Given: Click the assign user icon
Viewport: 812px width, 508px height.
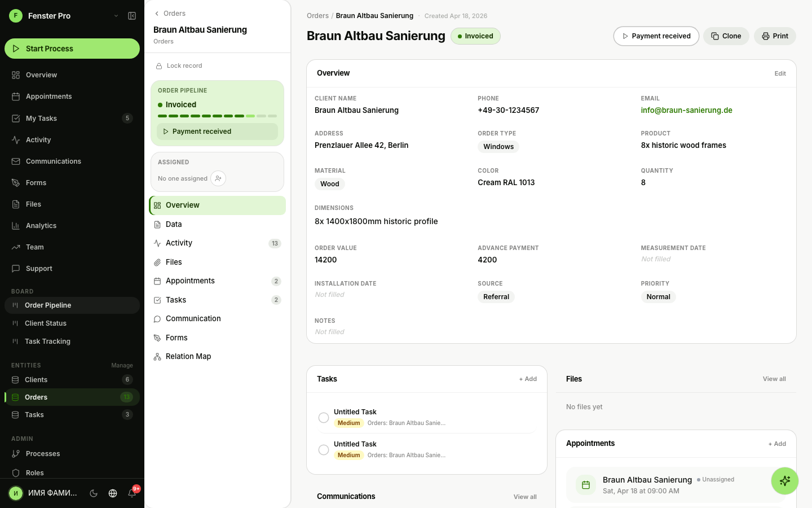Looking at the screenshot, I should pyautogui.click(x=218, y=178).
